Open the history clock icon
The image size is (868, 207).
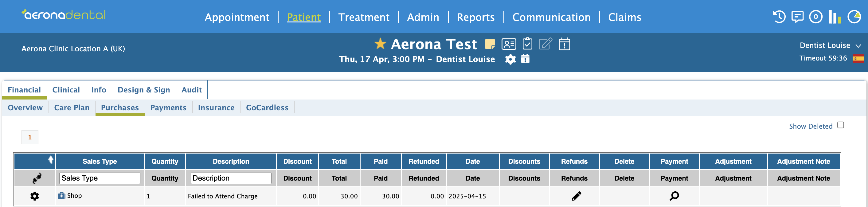[x=779, y=17]
